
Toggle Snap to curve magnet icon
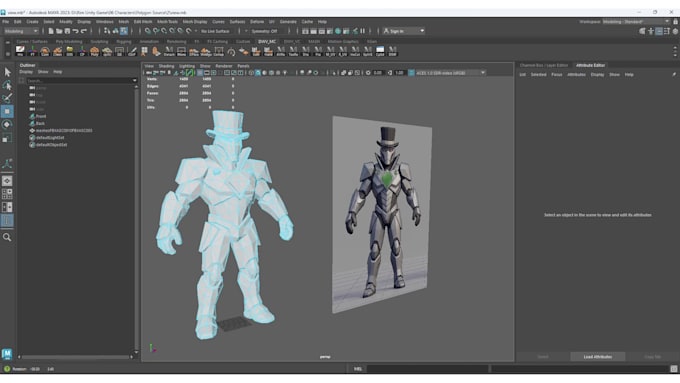pyautogui.click(x=156, y=31)
